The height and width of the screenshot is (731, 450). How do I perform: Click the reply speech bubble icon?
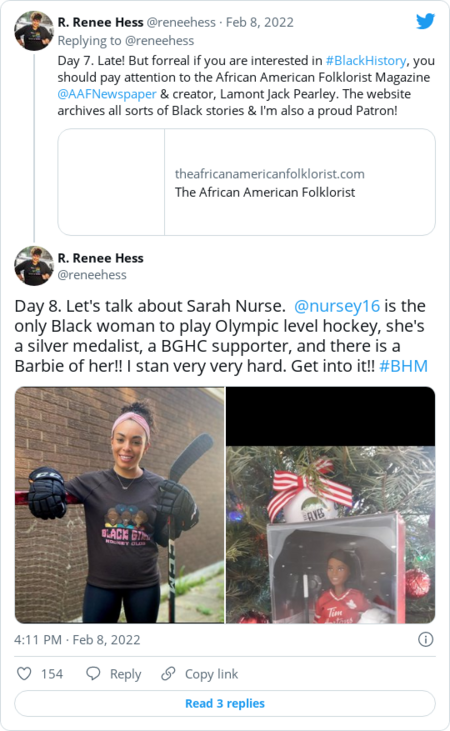click(93, 674)
